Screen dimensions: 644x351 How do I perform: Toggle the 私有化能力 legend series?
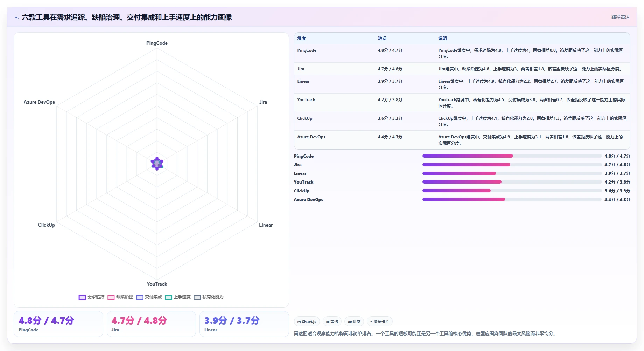209,297
